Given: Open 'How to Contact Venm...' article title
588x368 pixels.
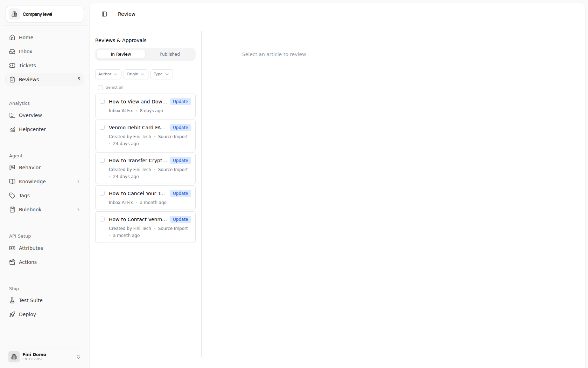Looking at the screenshot, I should click(x=138, y=219).
